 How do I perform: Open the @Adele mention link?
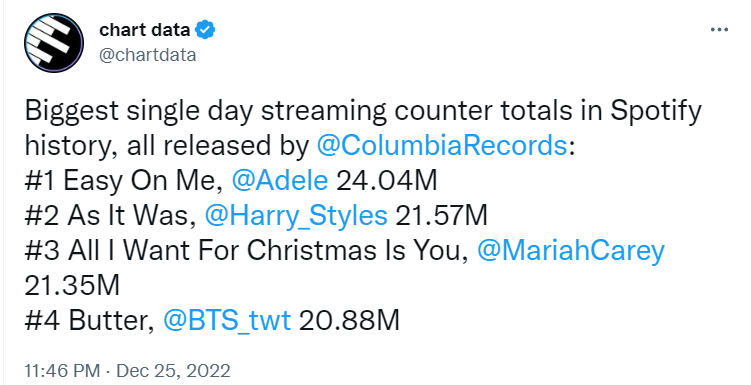coord(280,181)
